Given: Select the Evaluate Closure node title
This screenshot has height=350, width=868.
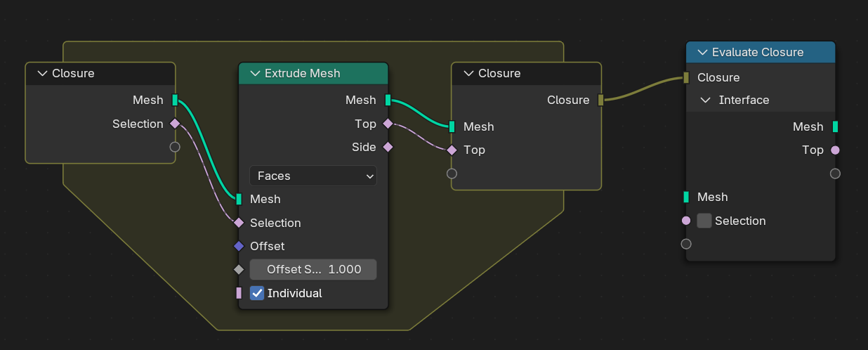Looking at the screenshot, I should pyautogui.click(x=757, y=52).
